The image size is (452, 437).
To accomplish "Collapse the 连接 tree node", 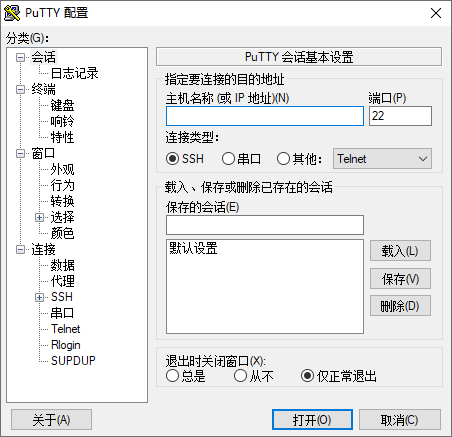I will pyautogui.click(x=21, y=250).
